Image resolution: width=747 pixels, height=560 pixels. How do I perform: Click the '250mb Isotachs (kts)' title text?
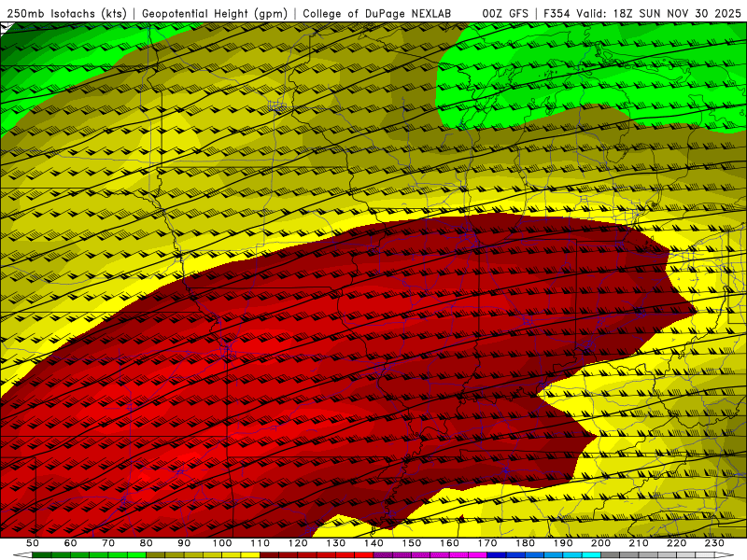(66, 13)
